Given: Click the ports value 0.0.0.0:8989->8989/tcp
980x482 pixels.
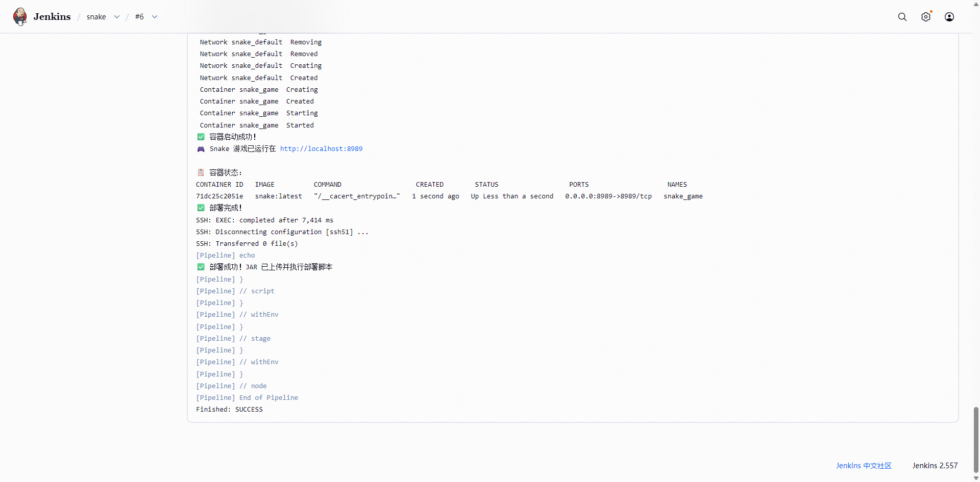Looking at the screenshot, I should click(608, 196).
